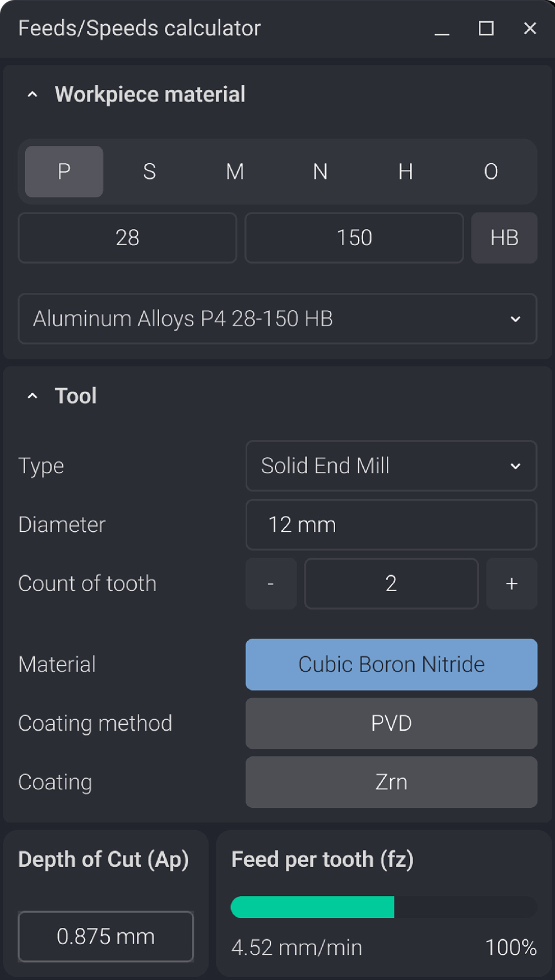Select the M material group
The height and width of the screenshot is (980, 555).
235,172
